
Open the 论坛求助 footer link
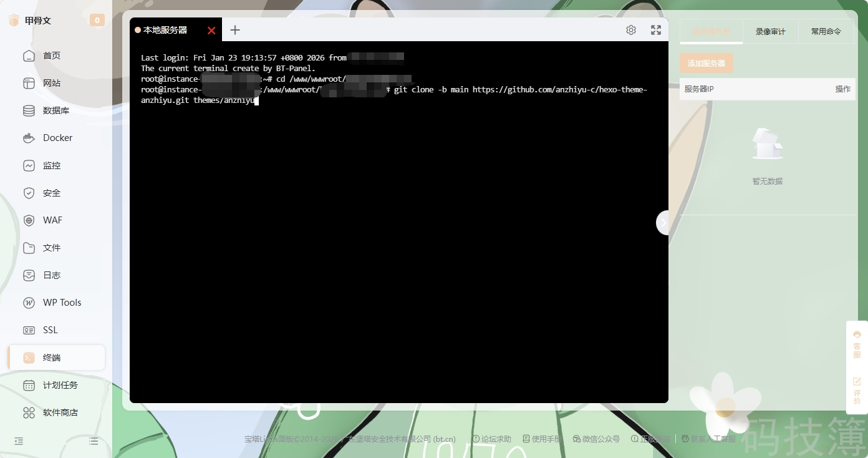(492, 439)
